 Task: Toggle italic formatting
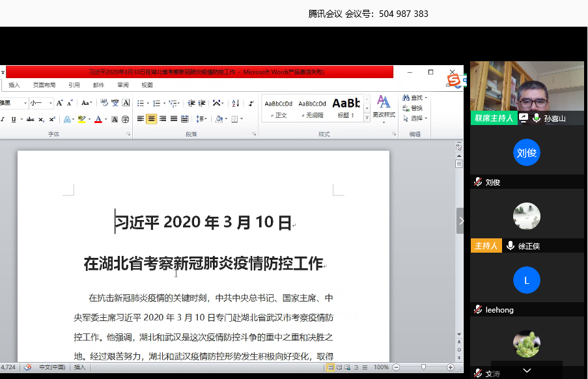tap(3, 119)
